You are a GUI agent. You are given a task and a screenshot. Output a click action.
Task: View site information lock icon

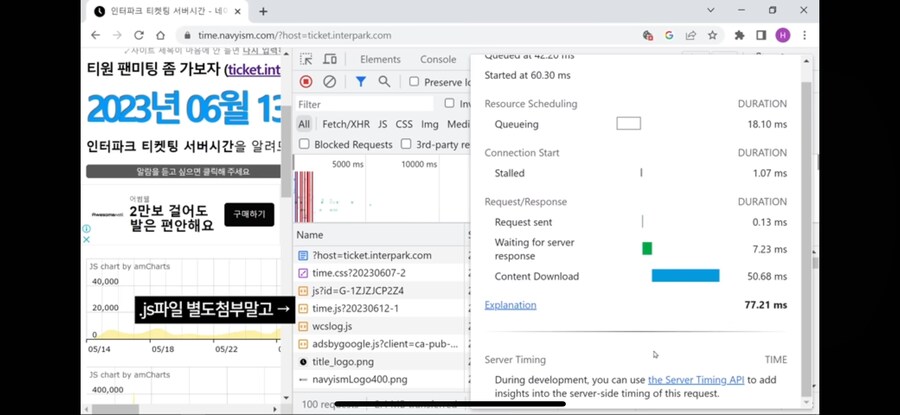187,35
